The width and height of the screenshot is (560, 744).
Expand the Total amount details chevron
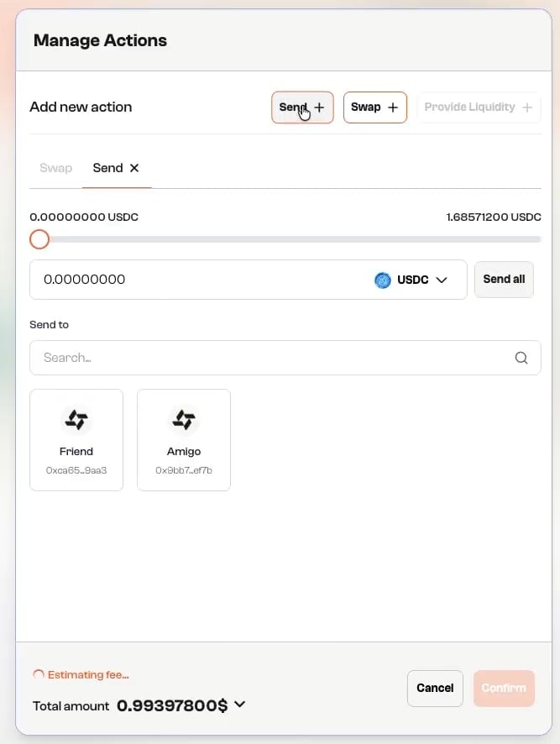coord(239,705)
